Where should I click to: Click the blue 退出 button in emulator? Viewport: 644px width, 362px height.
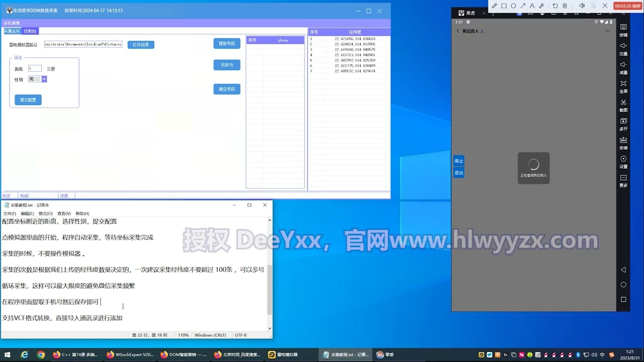click(459, 173)
